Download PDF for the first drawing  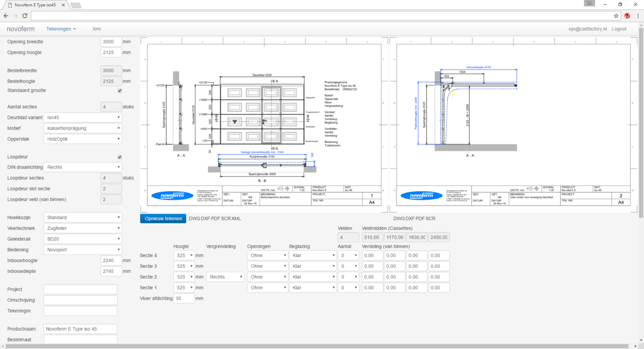pos(216,219)
